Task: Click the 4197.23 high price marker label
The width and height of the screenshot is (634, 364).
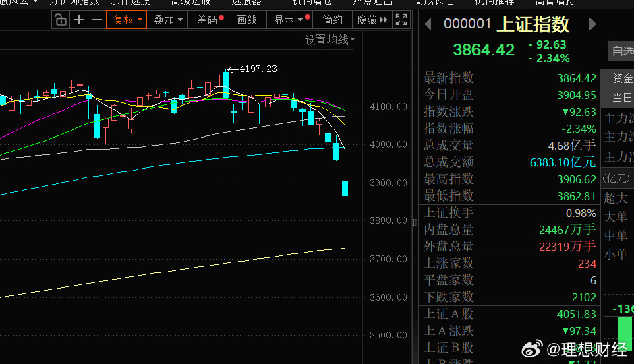Action: click(258, 69)
